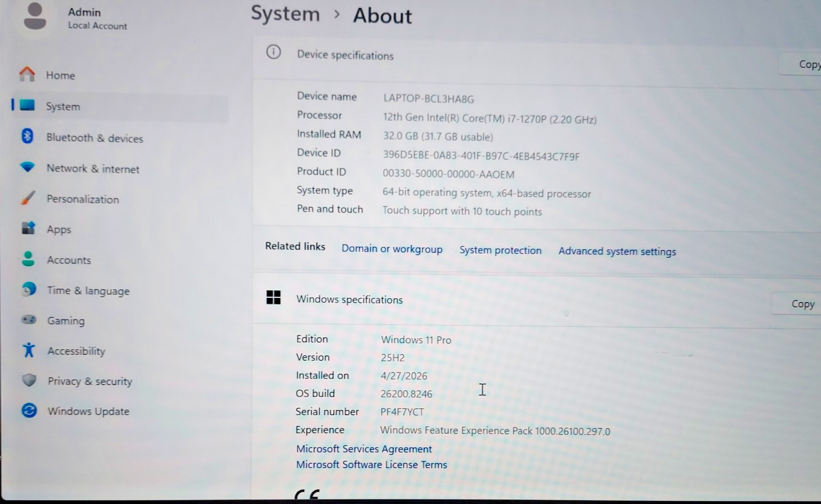Image resolution: width=821 pixels, height=504 pixels.
Task: Open Accounts settings label
Action: coord(69,260)
